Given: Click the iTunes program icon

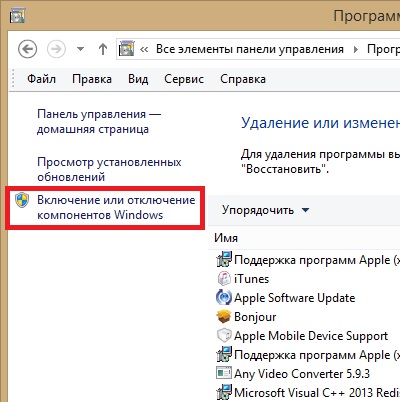Looking at the screenshot, I should [224, 278].
